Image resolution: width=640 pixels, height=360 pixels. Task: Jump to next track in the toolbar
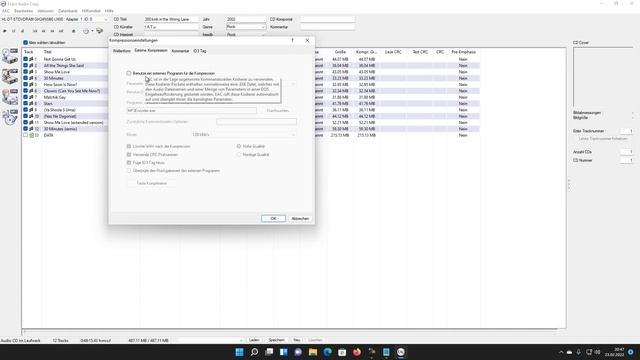(60, 31)
